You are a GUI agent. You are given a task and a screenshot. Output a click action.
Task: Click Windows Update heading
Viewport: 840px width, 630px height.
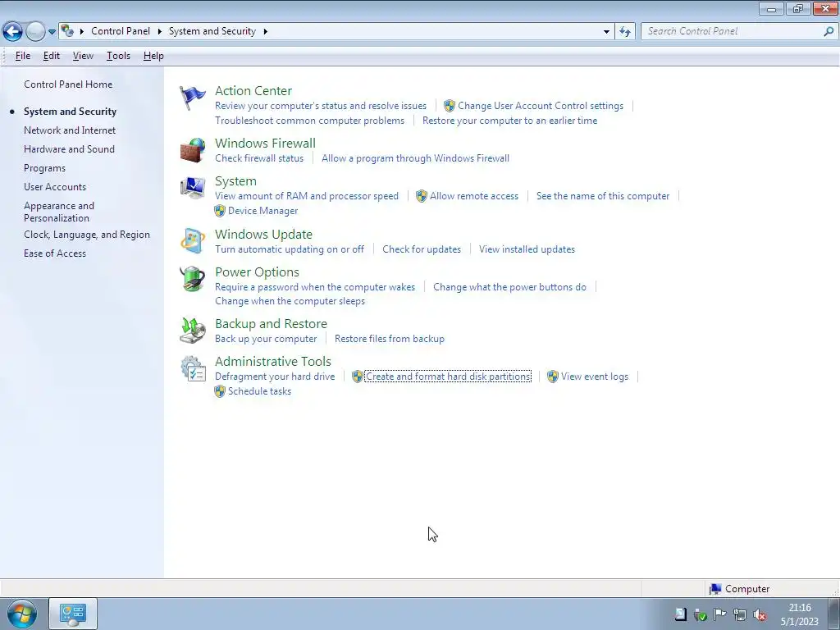pyautogui.click(x=263, y=234)
